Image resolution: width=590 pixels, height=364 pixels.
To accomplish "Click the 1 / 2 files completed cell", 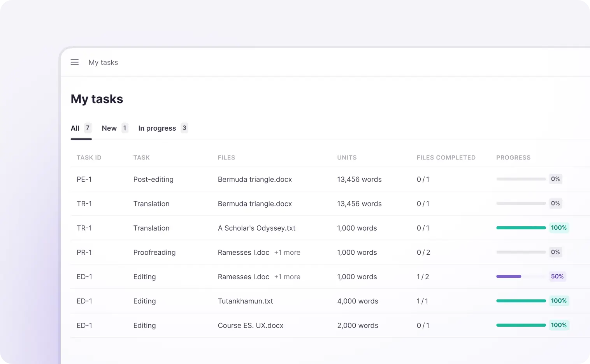I will (x=423, y=277).
